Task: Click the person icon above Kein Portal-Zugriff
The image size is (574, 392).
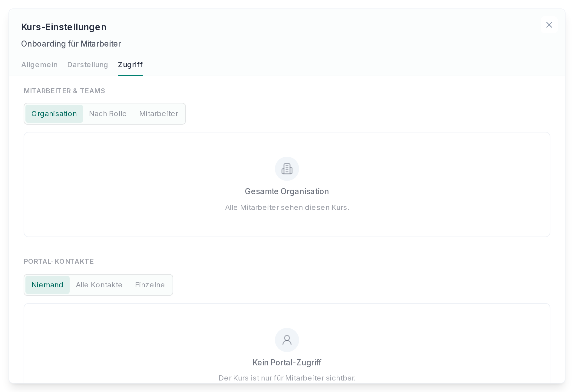Action: [x=287, y=340]
